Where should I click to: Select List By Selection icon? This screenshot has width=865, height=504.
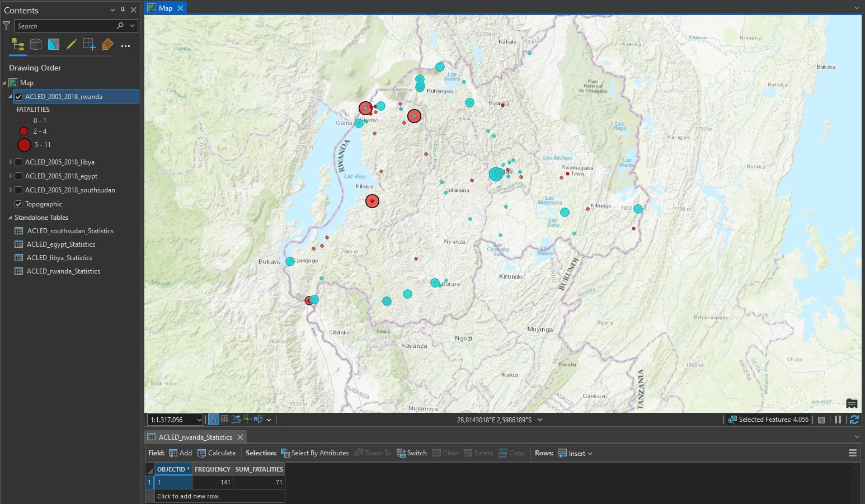point(54,45)
